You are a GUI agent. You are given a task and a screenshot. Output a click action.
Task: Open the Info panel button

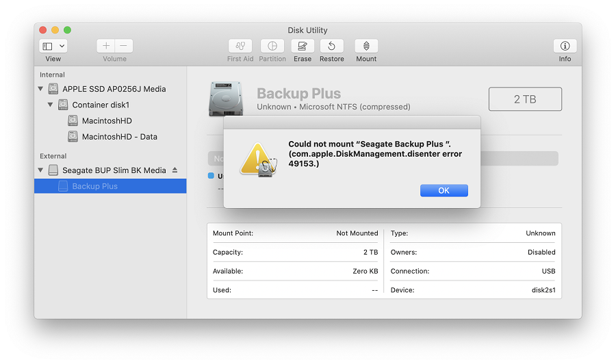point(565,46)
